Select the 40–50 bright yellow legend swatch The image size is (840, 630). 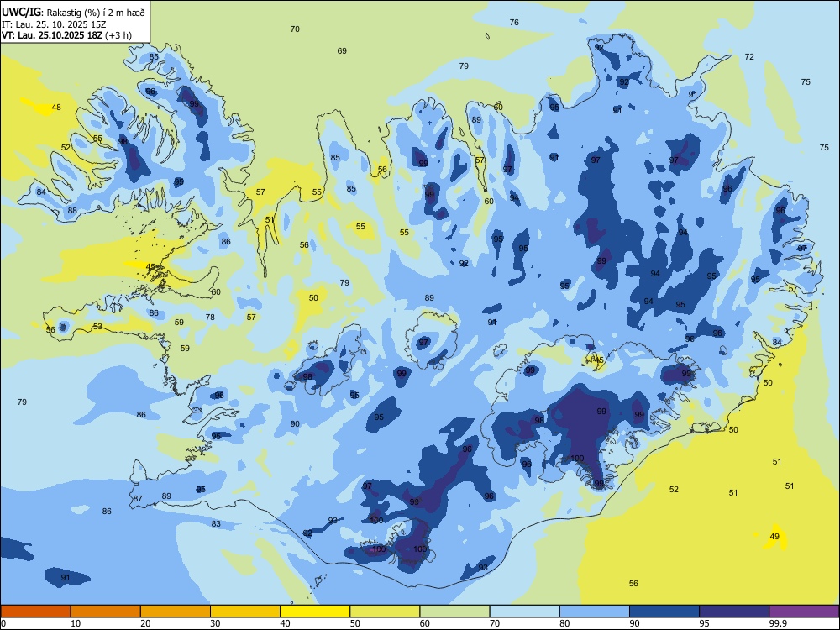click(x=315, y=612)
